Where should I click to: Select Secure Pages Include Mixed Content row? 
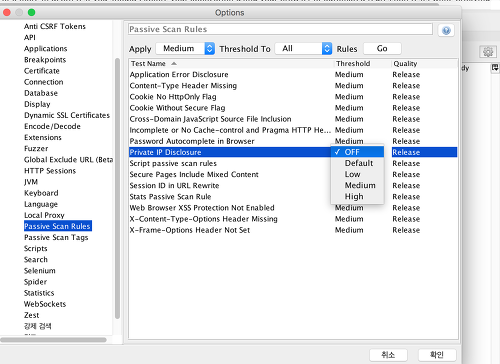(293, 174)
